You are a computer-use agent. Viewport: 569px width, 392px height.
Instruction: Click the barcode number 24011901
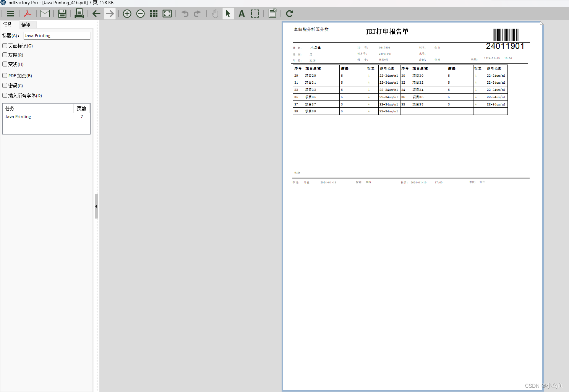[505, 46]
